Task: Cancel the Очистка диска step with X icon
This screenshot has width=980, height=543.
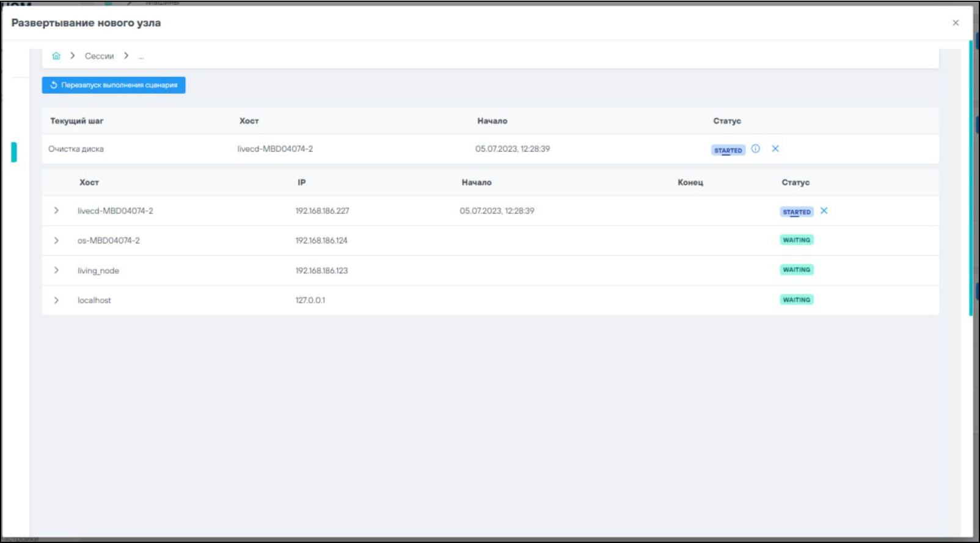Action: [775, 149]
